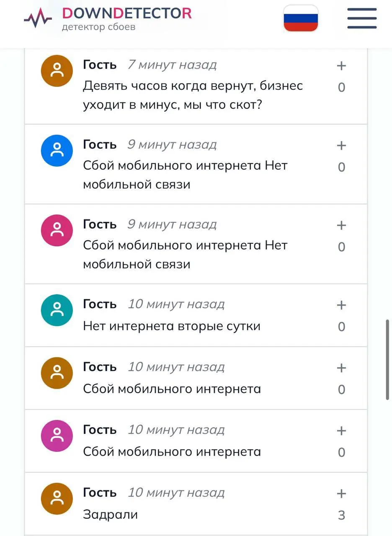The image size is (392, 536).
Task: Click 'Нет интернета вторые сутки' comment text
Action: pyautogui.click(x=172, y=326)
